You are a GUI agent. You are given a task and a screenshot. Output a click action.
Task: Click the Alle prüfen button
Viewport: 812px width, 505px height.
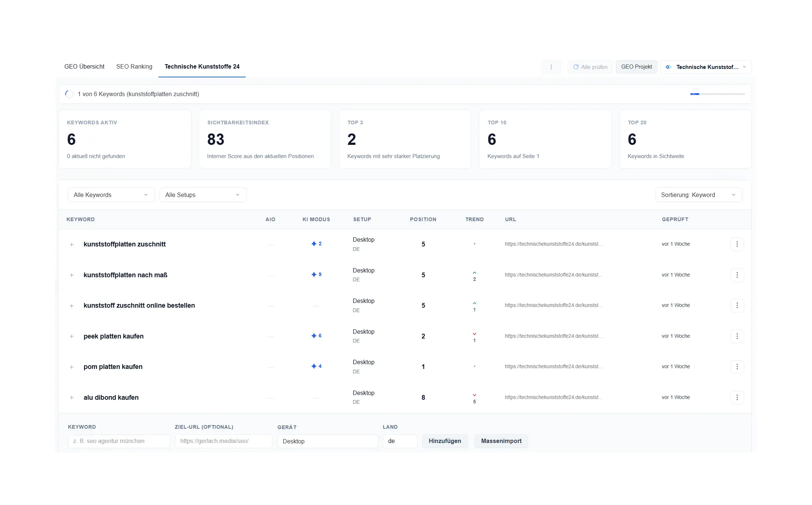coord(590,67)
